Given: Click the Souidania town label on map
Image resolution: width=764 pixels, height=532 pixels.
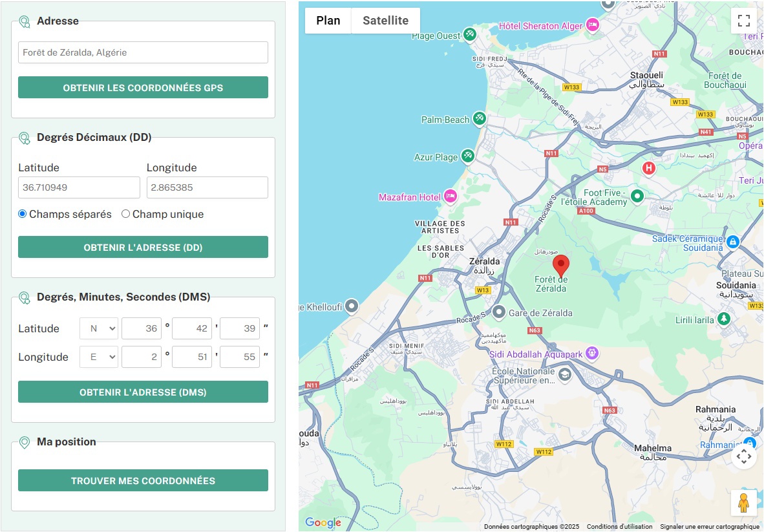Looking at the screenshot, I should pyautogui.click(x=736, y=290).
